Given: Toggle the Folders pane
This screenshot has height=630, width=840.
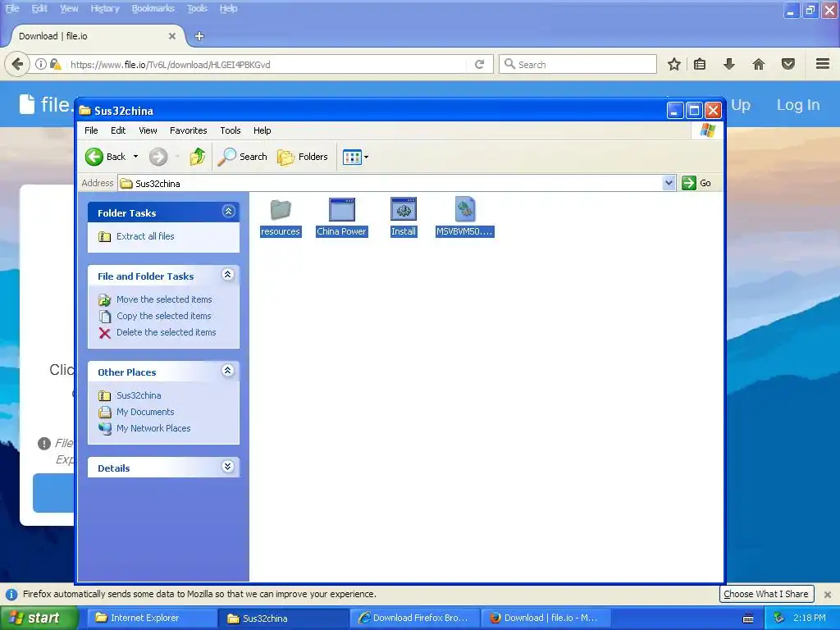Looking at the screenshot, I should (303, 157).
